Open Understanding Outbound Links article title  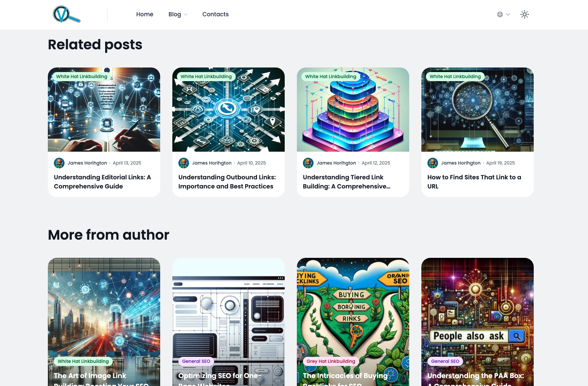click(x=227, y=182)
